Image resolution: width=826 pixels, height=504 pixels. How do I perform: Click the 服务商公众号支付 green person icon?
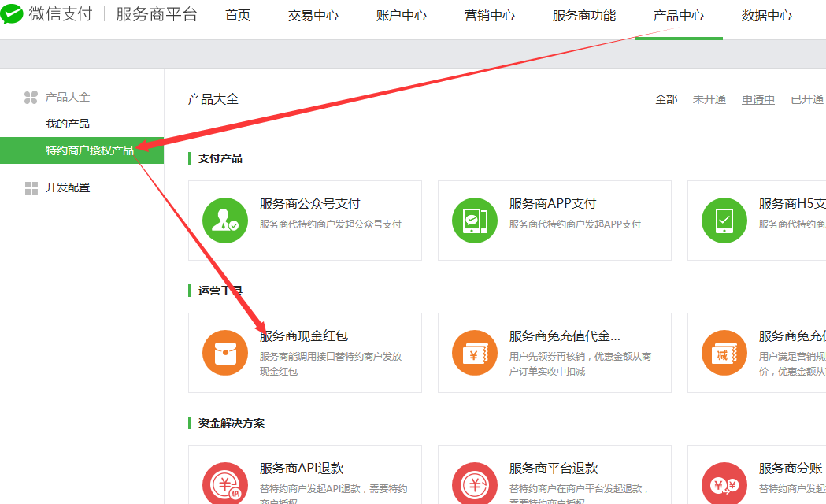click(x=225, y=220)
